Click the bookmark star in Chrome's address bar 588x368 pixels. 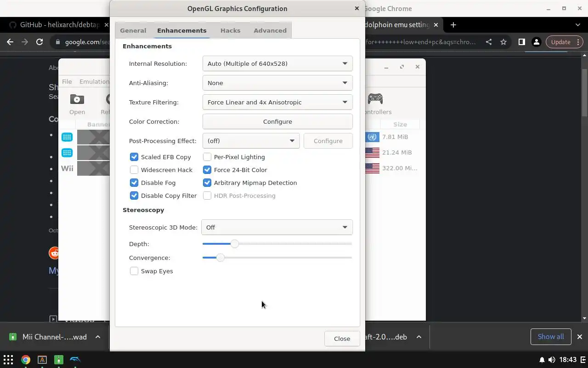pyautogui.click(x=503, y=42)
